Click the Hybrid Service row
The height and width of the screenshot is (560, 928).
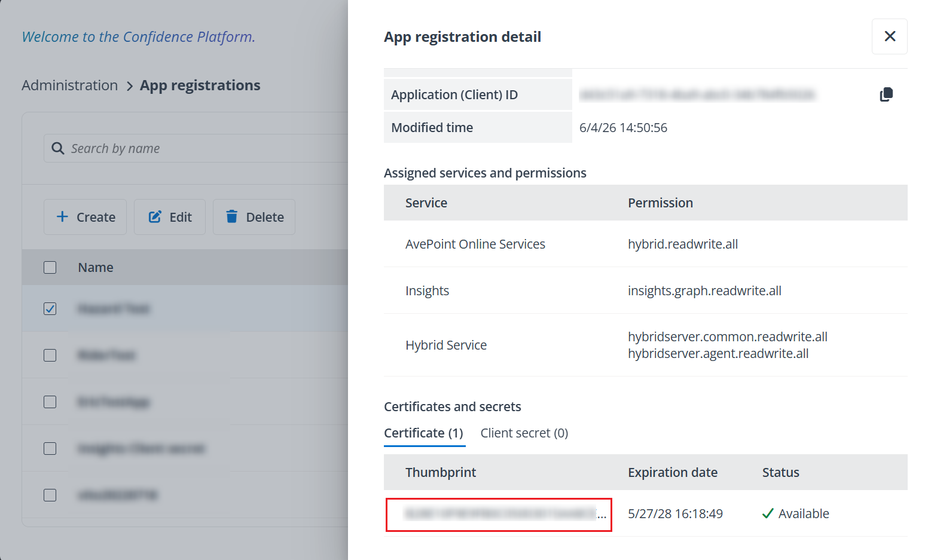[646, 345]
